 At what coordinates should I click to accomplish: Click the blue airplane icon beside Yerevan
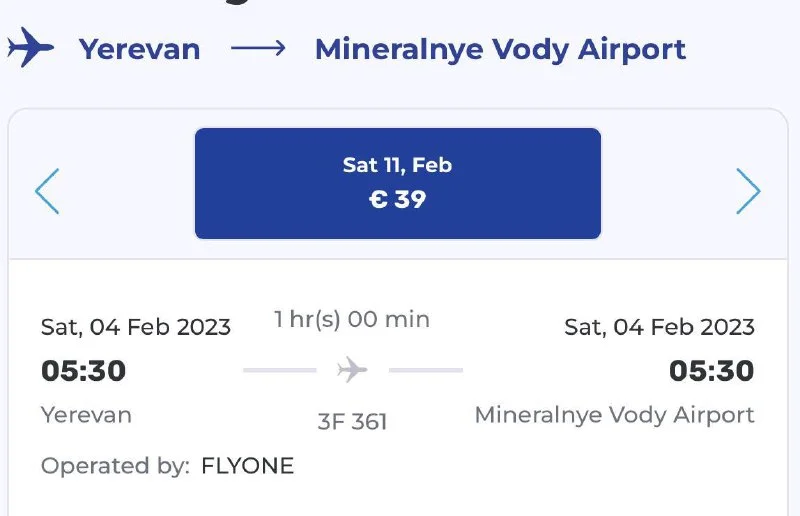(x=29, y=48)
